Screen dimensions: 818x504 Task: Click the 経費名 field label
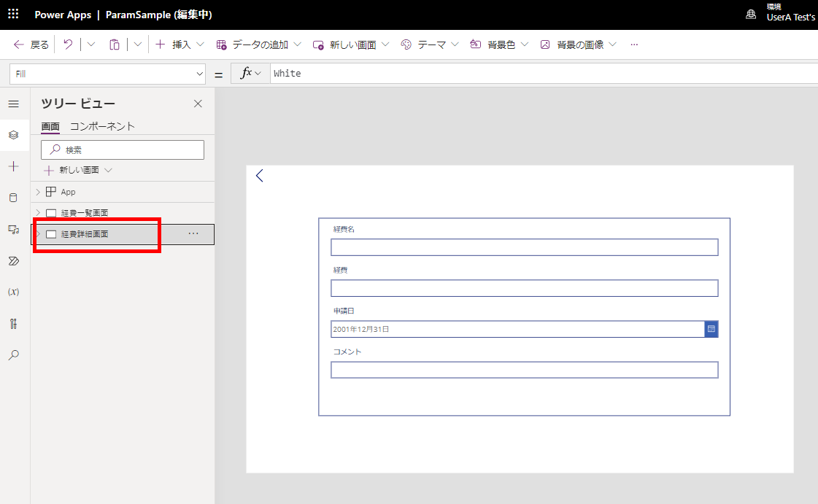344,229
